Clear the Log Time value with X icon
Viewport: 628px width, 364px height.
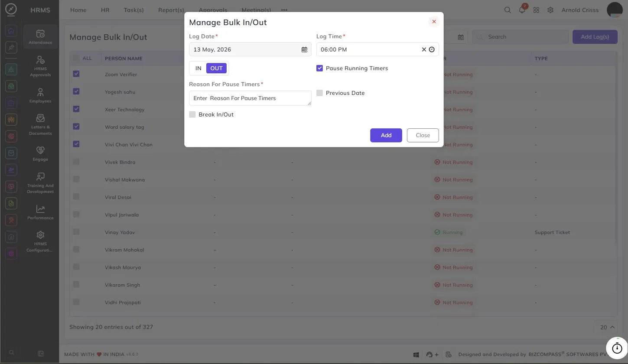coord(424,49)
